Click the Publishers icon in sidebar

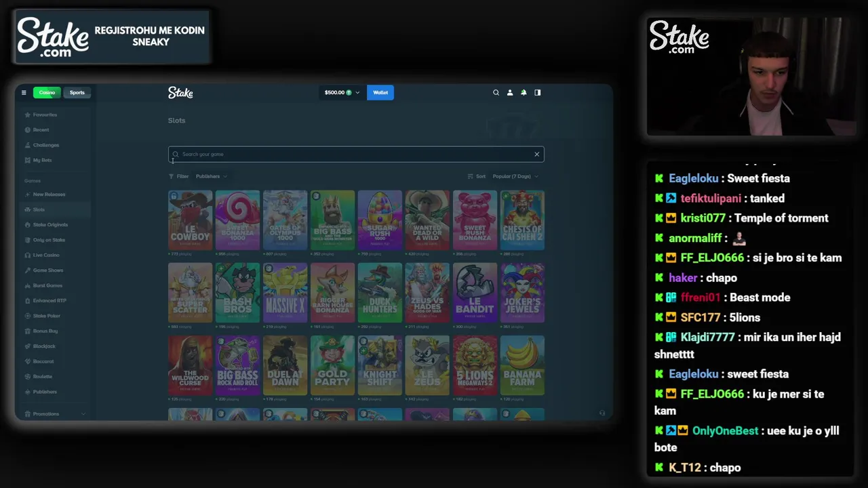click(x=28, y=392)
